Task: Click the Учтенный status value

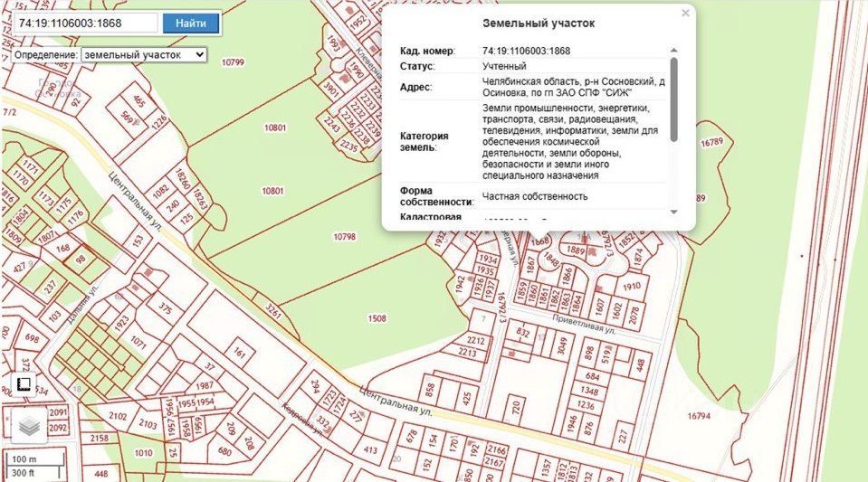Action: (504, 66)
